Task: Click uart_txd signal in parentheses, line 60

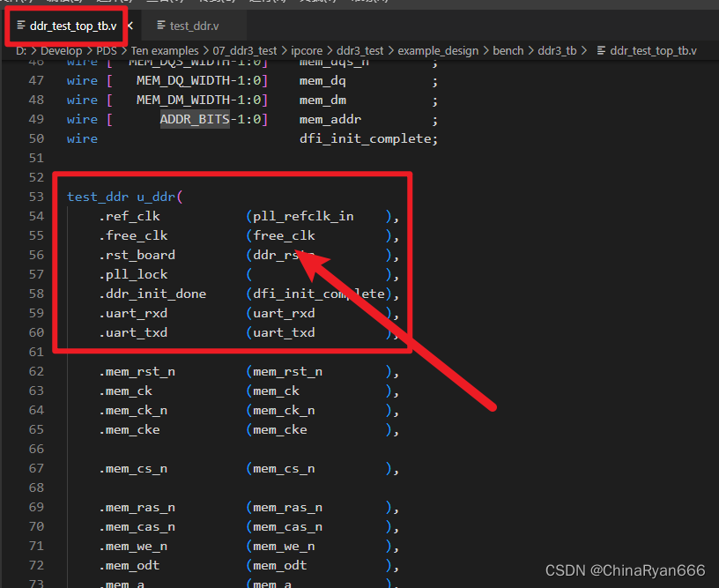Action: pyautogui.click(x=284, y=332)
